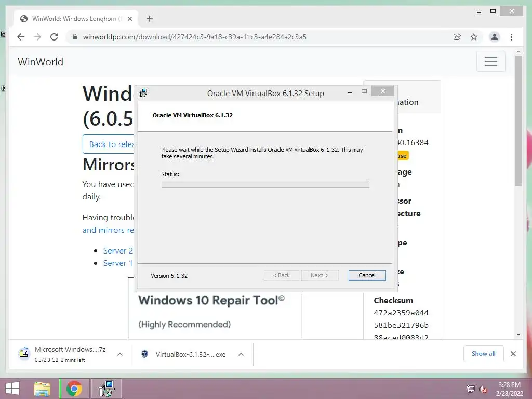This screenshot has height=399, width=532.
Task: Reload the WinWorld page
Action: pos(54,37)
